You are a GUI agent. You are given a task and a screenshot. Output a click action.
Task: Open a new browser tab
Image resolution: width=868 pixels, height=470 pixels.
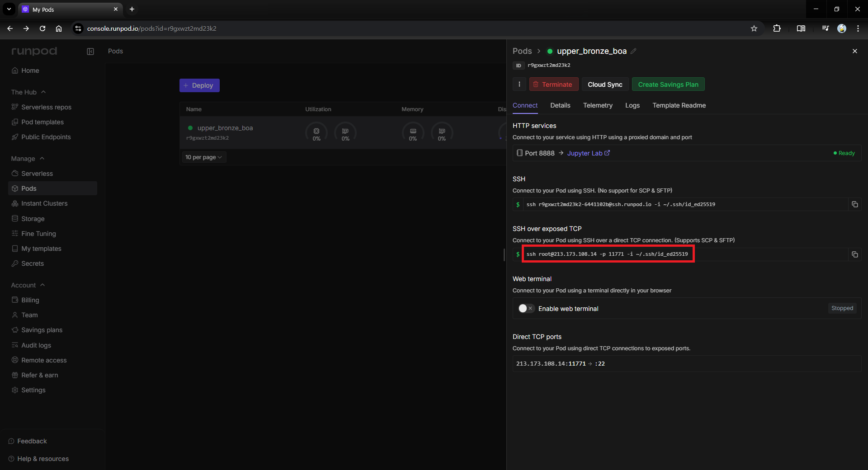(x=132, y=9)
